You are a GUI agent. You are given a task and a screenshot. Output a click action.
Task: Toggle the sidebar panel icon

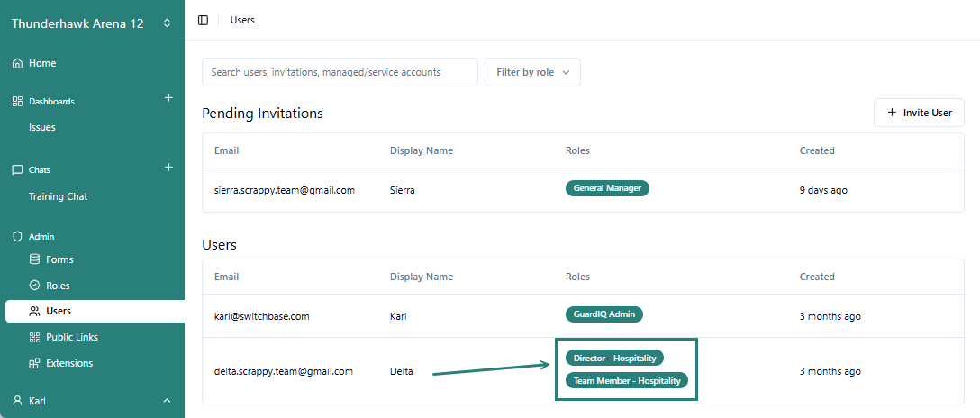[203, 20]
